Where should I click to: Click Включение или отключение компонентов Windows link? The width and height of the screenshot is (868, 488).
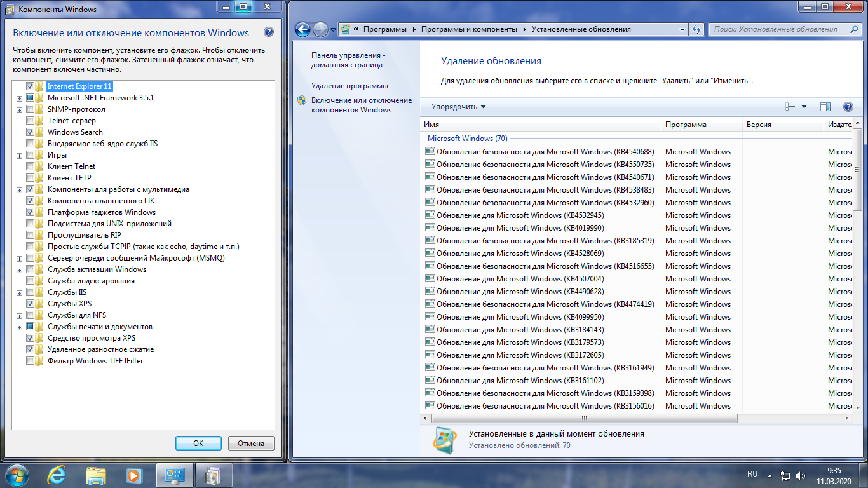click(362, 105)
